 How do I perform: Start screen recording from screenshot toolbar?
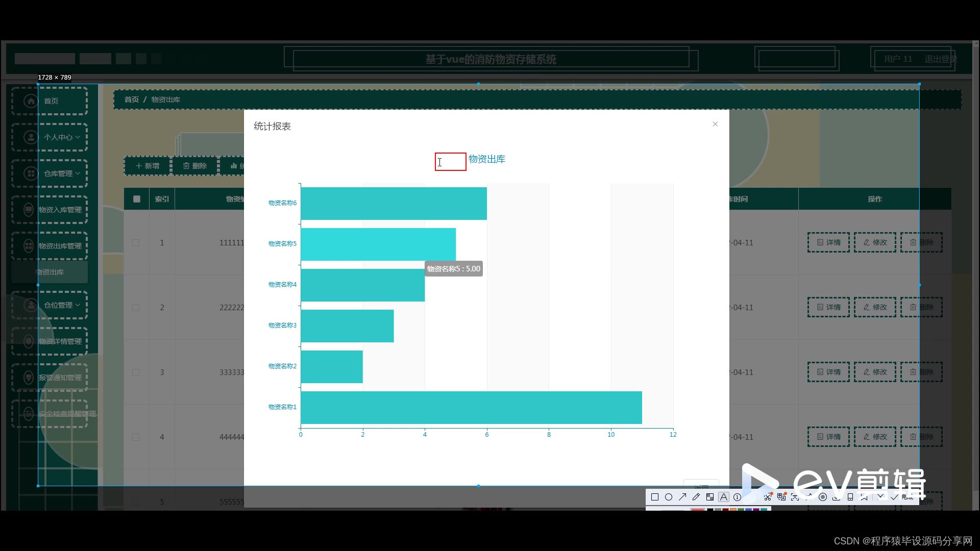(x=823, y=497)
